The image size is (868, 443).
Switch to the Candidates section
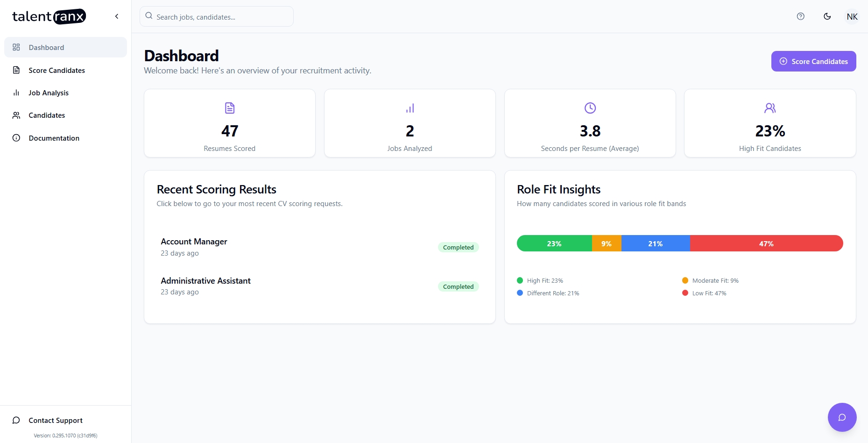click(47, 115)
